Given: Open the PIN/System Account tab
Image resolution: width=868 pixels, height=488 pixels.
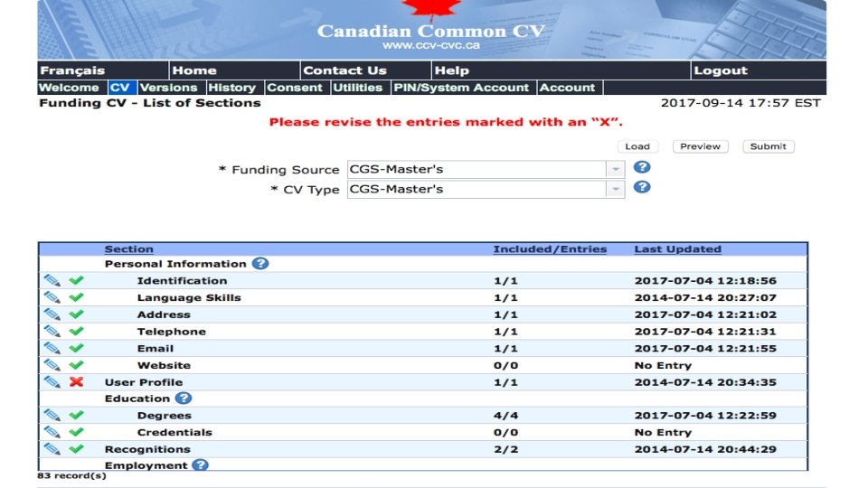Looking at the screenshot, I should click(x=462, y=88).
